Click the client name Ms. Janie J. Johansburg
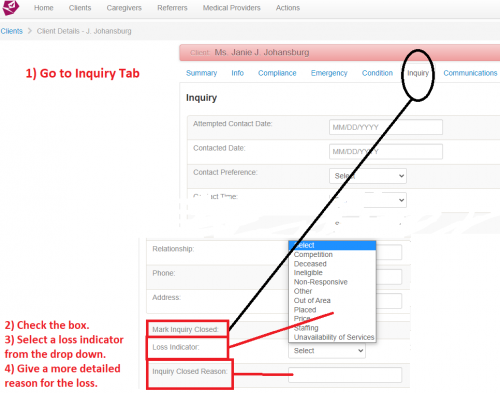500x393 pixels. click(x=262, y=52)
